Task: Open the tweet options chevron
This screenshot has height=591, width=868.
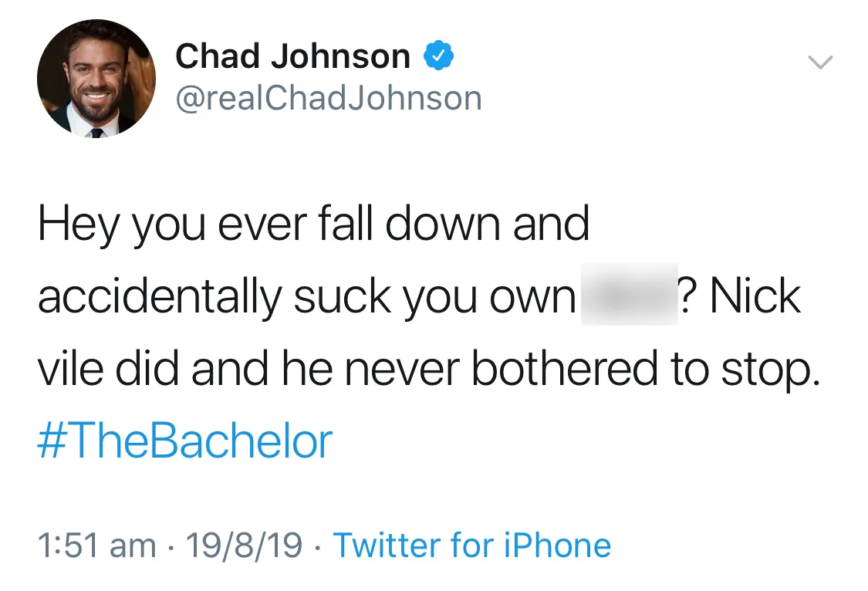Action: pyautogui.click(x=820, y=62)
